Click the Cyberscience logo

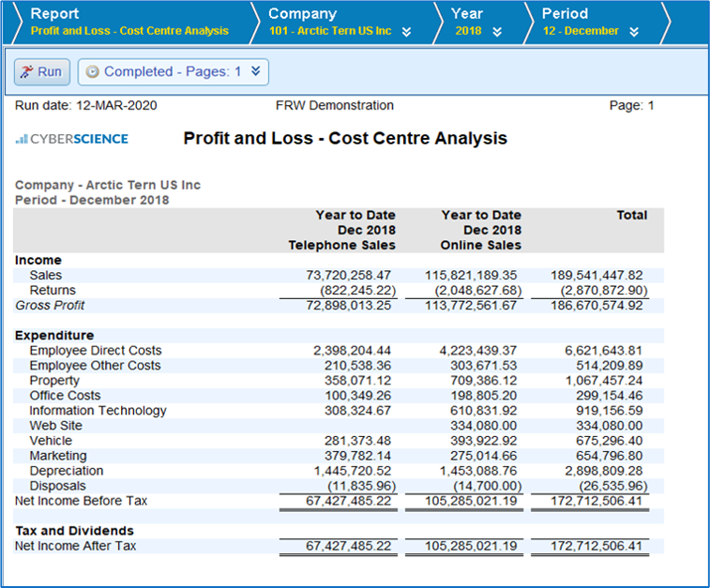[72, 139]
